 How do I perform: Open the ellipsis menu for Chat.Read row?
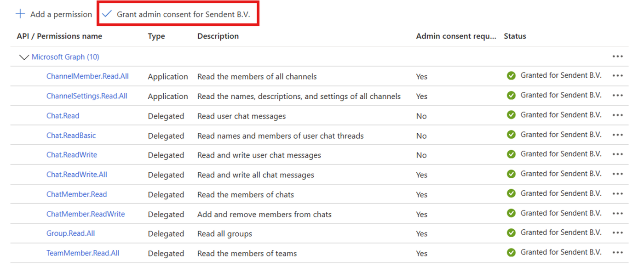pyautogui.click(x=617, y=115)
